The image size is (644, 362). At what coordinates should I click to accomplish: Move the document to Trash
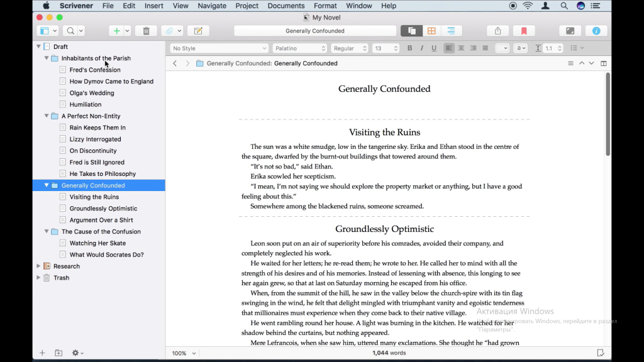(x=146, y=30)
